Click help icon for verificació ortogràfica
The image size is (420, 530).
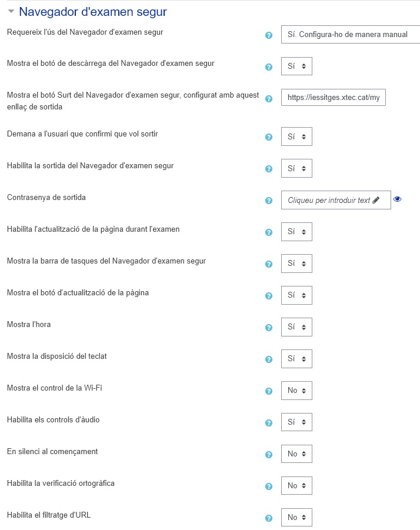click(x=269, y=486)
